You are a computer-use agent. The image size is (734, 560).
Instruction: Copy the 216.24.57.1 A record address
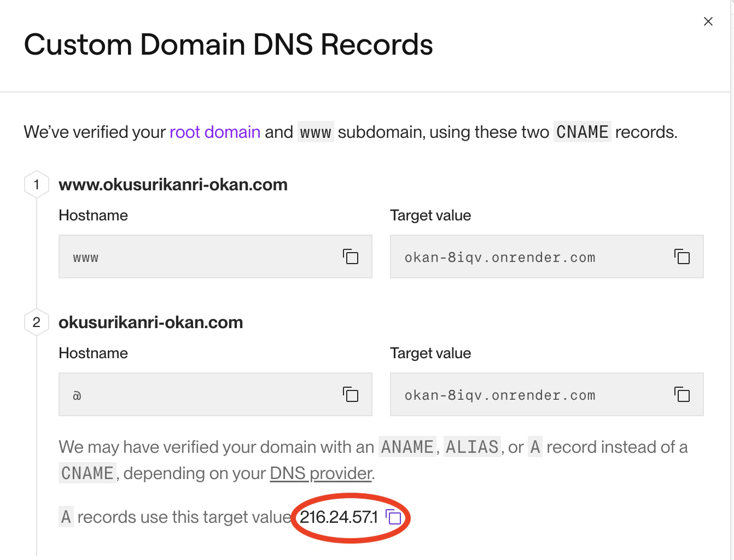394,517
